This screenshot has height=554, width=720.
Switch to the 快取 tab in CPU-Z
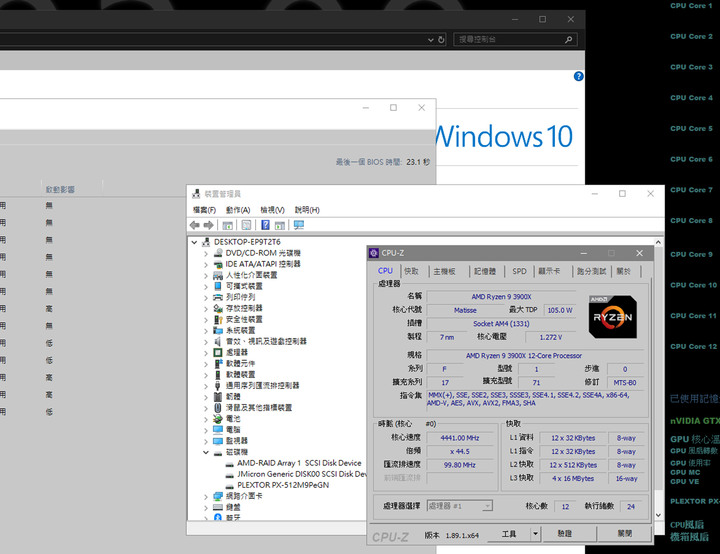click(x=411, y=271)
